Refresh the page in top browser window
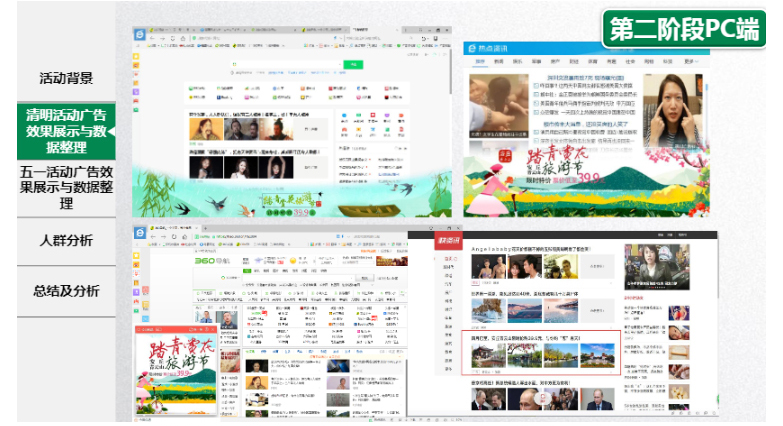This screenshot has width=783, height=426. pyautogui.click(x=173, y=38)
